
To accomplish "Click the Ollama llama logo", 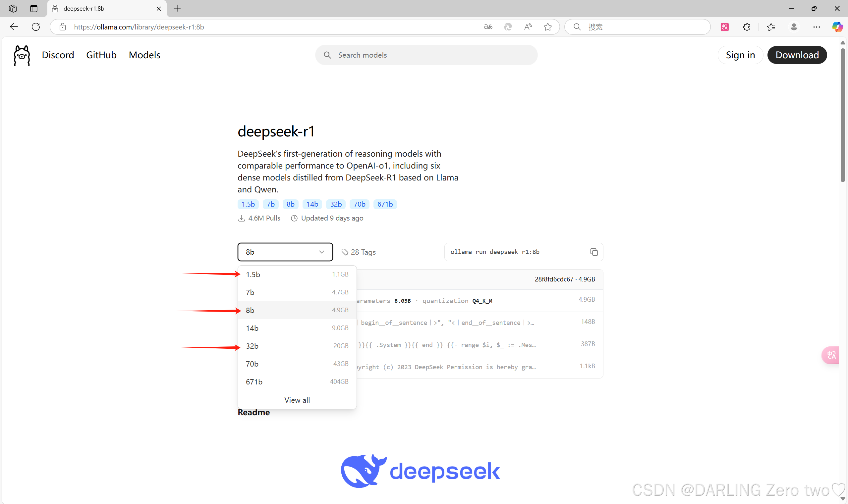I will (22, 55).
